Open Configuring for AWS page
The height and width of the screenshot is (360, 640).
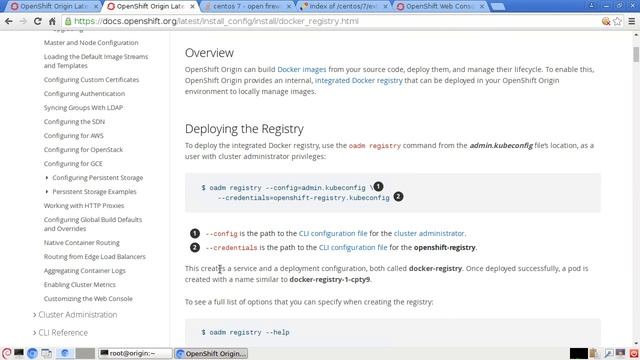pyautogui.click(x=73, y=136)
